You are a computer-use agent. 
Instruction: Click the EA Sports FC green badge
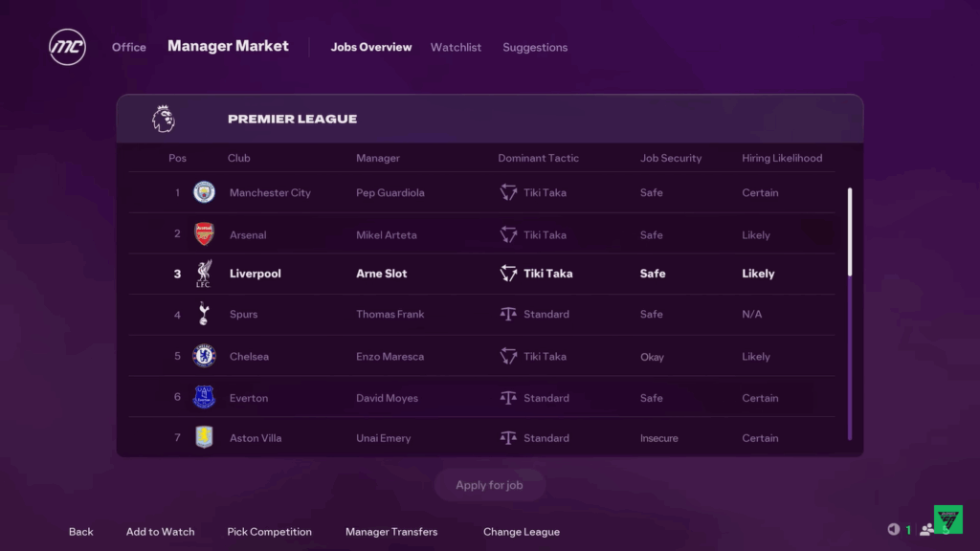pyautogui.click(x=948, y=519)
